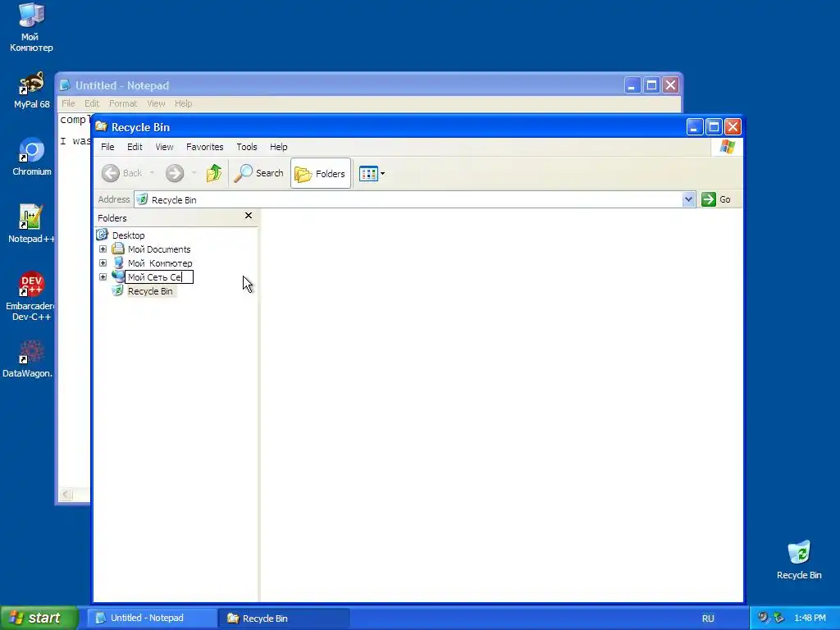
Task: Open Chromium desktop shortcut
Action: coord(32,157)
